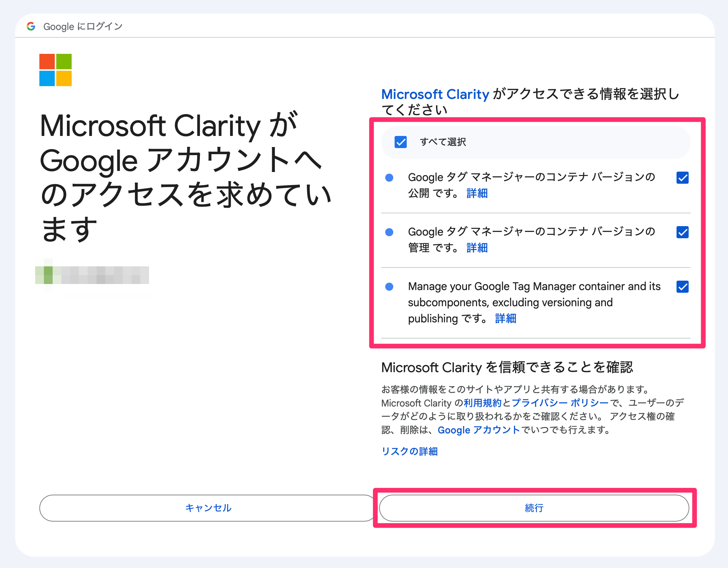Open 詳細 link for the 管理 permission
The width and height of the screenshot is (728, 568).
(x=477, y=248)
